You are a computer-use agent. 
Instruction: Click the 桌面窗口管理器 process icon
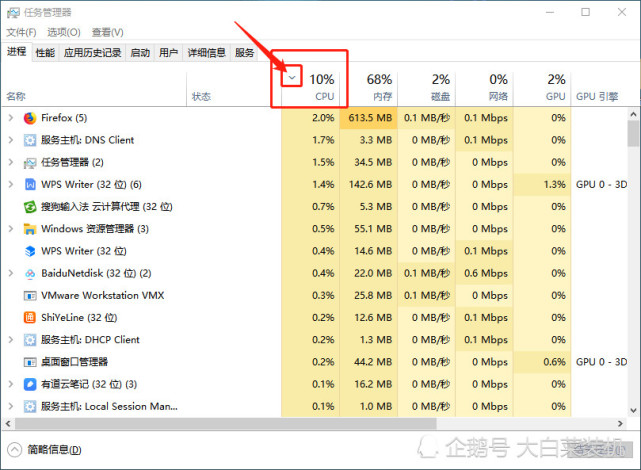[30, 362]
